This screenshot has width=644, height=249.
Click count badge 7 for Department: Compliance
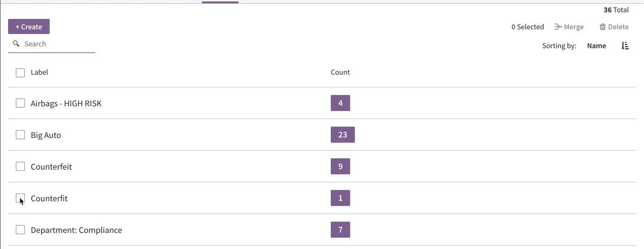(x=340, y=230)
